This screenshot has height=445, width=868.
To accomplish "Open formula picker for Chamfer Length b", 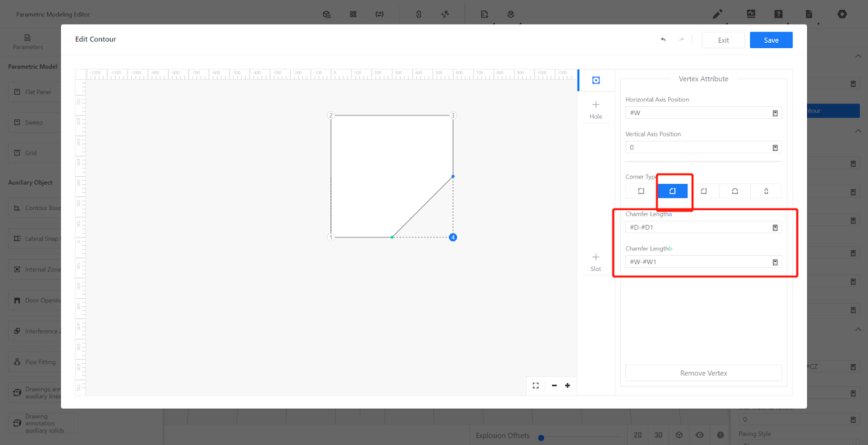I will pos(775,262).
